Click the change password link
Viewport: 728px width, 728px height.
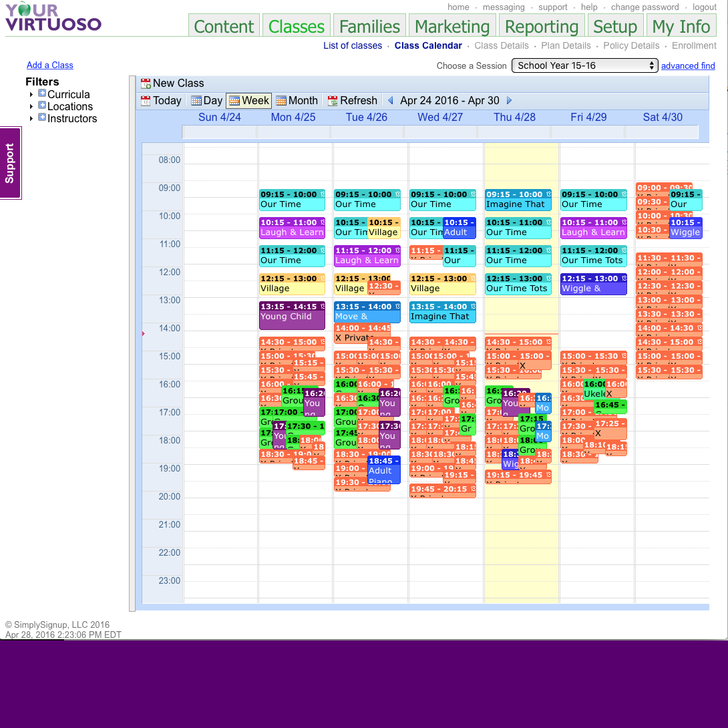[x=645, y=7]
